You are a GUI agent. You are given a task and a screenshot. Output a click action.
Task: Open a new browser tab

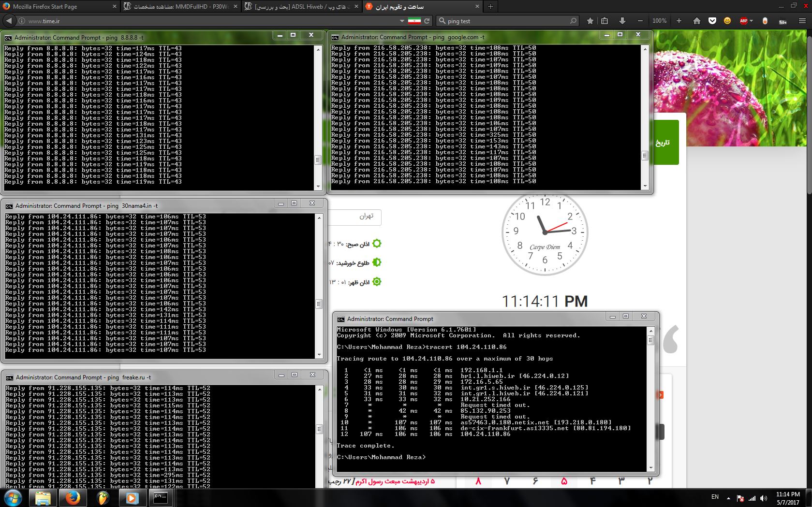coord(490,6)
